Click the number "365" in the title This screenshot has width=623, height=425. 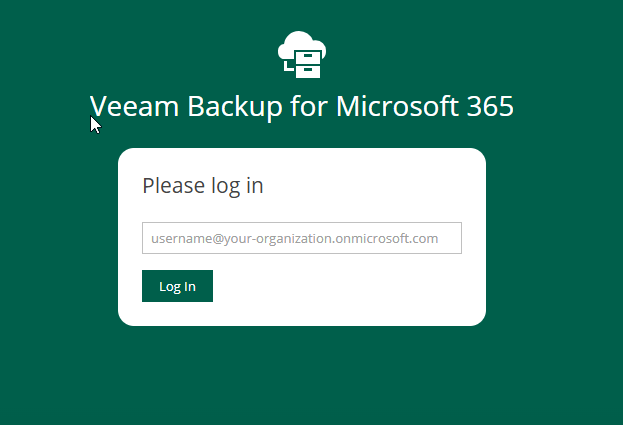(490, 106)
